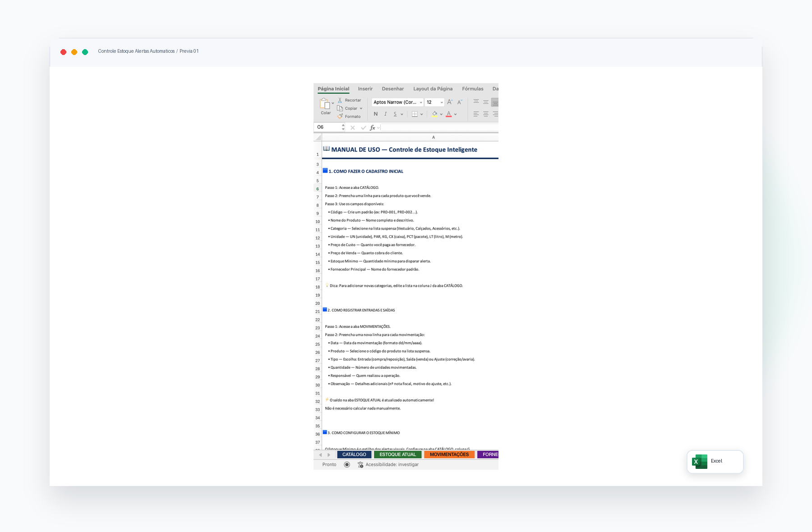The width and height of the screenshot is (812, 532).
Task: Open the Página Inicial ribbon tab
Action: (333, 89)
